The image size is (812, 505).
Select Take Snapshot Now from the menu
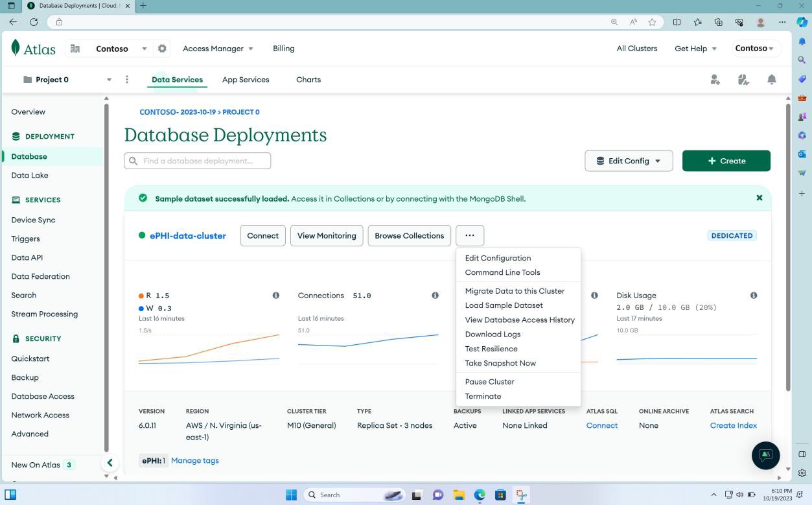[500, 363]
